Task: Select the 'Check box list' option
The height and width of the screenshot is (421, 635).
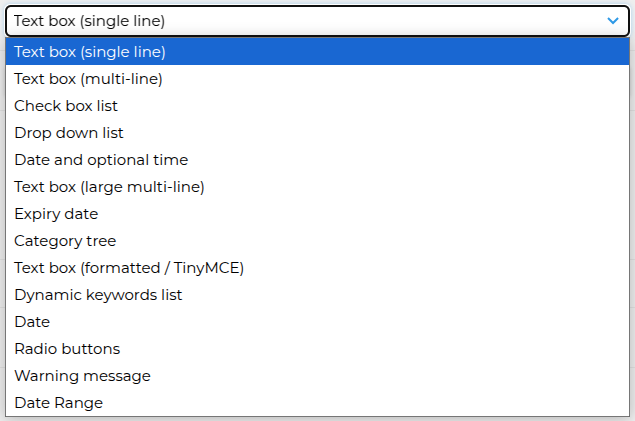Action: coord(66,106)
